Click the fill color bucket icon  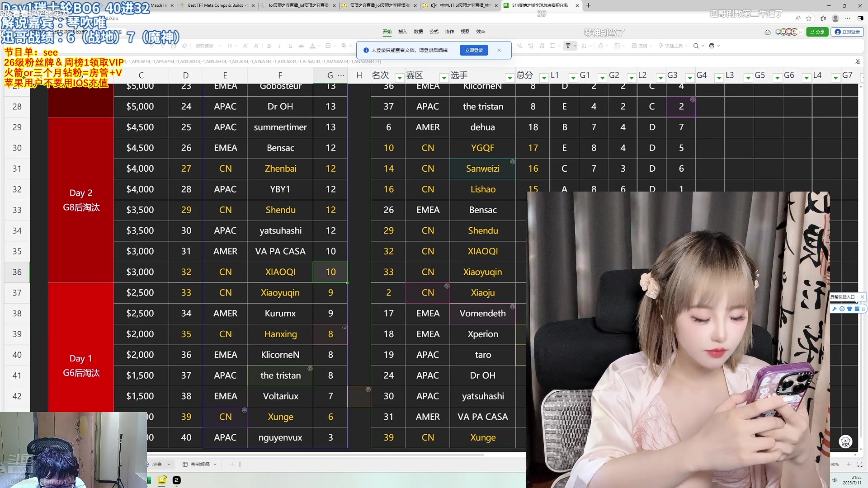tap(344, 46)
